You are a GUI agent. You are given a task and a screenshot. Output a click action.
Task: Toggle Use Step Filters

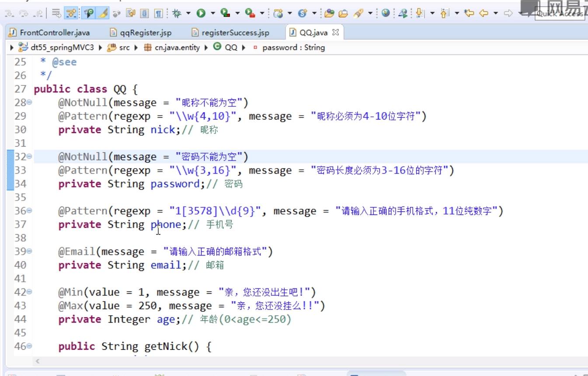click(71, 14)
